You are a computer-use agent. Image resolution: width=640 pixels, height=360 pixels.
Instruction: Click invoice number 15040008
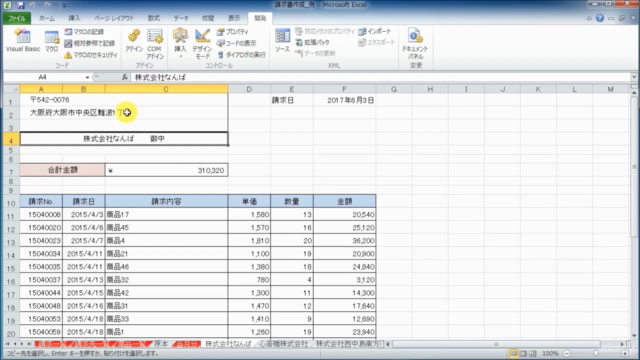(41, 214)
